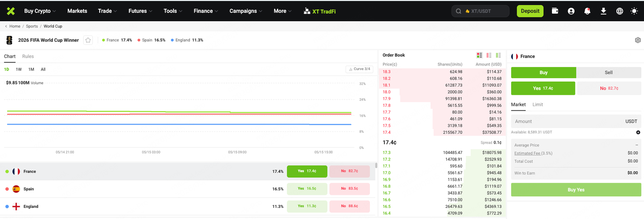Click the green Deposit button
The image size is (644, 219).
click(x=530, y=11)
